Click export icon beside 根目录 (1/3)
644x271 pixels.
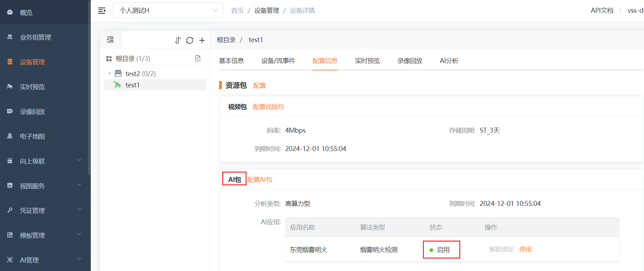tap(198, 58)
